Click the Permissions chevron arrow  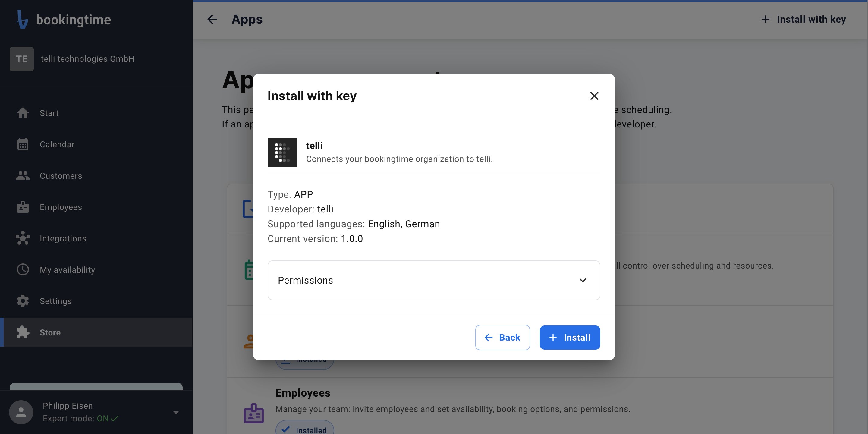pos(583,280)
